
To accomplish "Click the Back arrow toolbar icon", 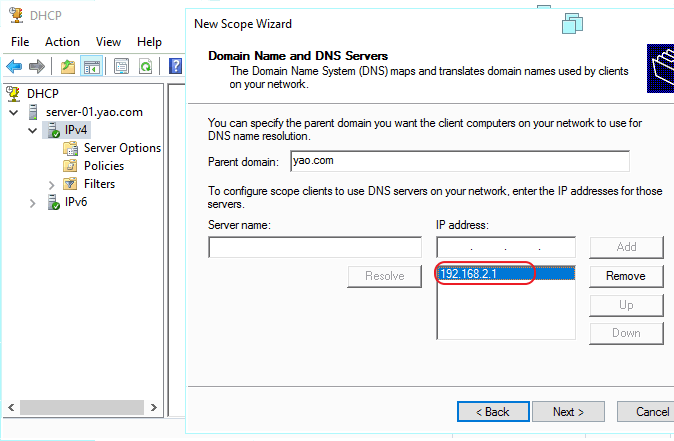I will pos(14,66).
